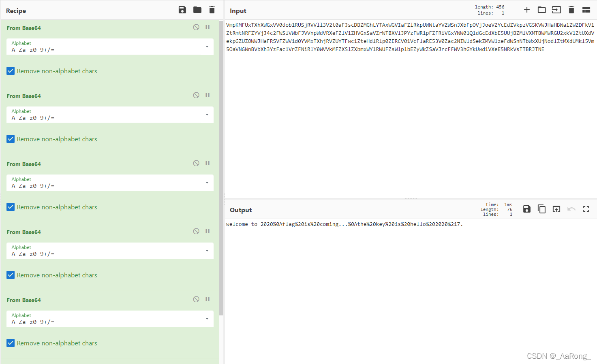Uncheck Remove non-alphabet chars in first operation

(x=11, y=71)
